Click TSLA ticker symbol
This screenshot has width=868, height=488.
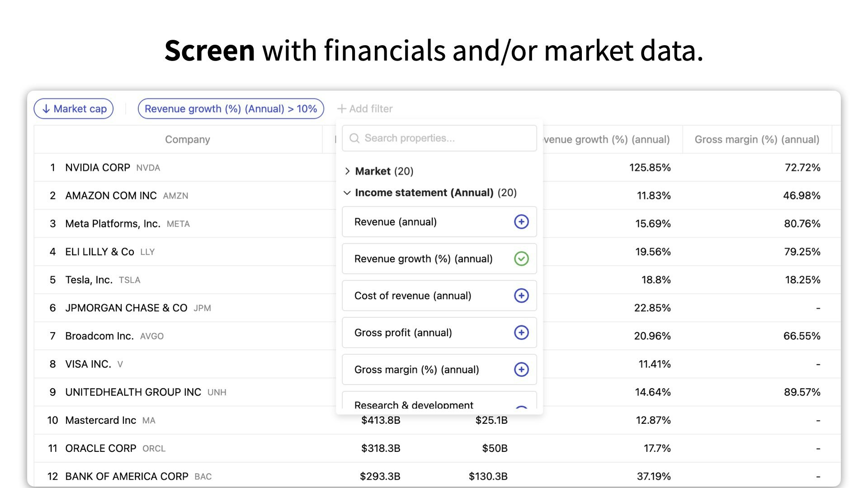pyautogui.click(x=130, y=280)
